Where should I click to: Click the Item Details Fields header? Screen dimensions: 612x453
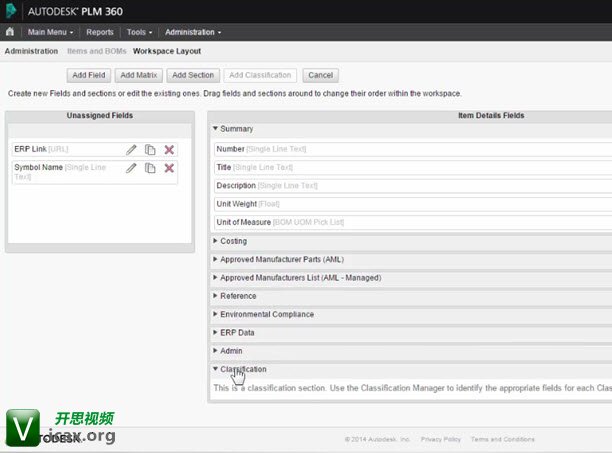(x=491, y=115)
